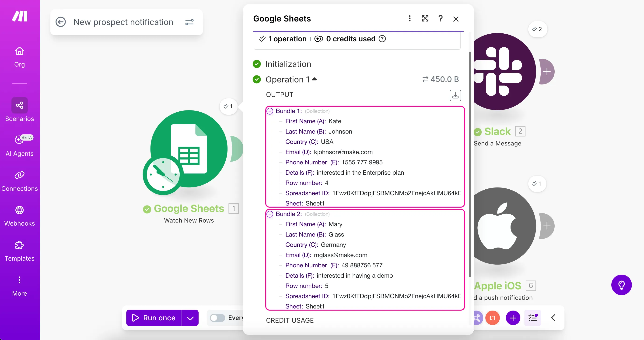Click the purple plus favorites button
The image size is (644, 340).
pos(513,318)
